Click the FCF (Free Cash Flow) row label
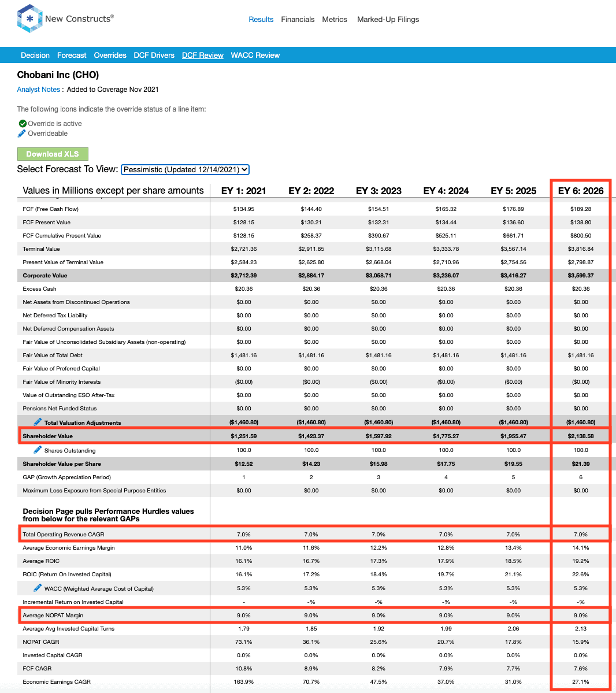The height and width of the screenshot is (693, 616). coord(50,209)
